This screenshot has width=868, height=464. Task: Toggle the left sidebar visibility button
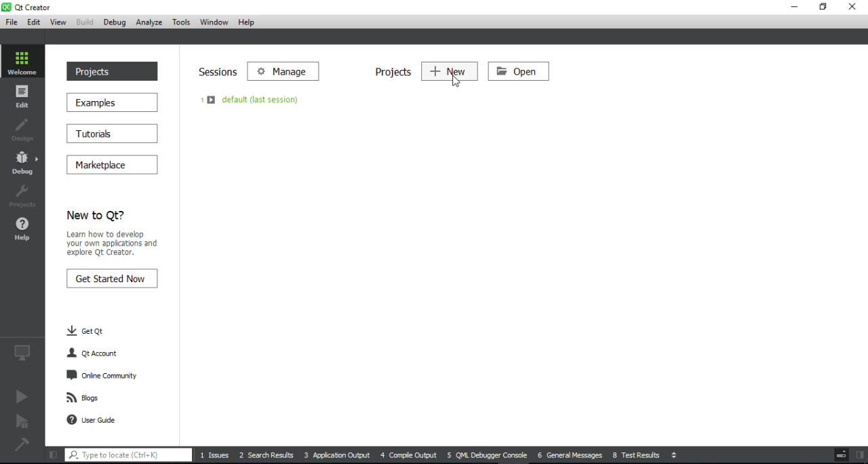[x=53, y=455]
